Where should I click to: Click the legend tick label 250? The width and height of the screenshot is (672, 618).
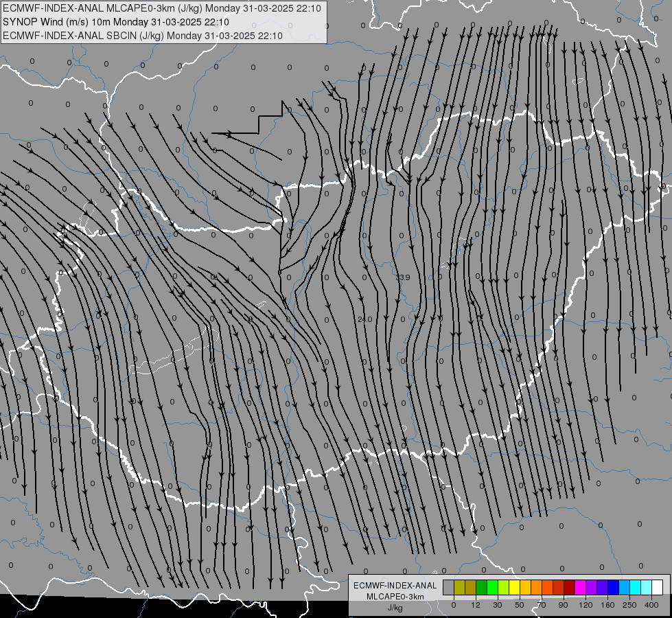629,605
